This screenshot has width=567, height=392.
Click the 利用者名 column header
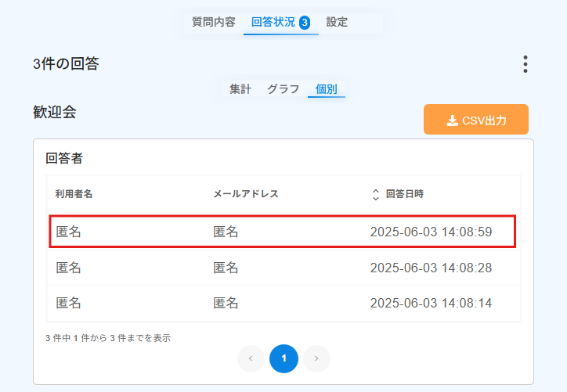tap(74, 194)
